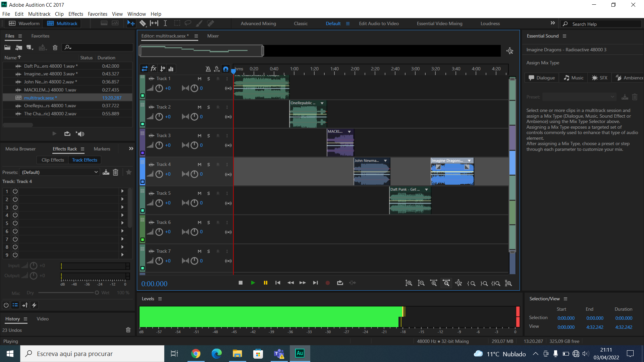The image size is (644, 362).
Task: Assign the Dialogue mix type
Action: click(x=542, y=78)
